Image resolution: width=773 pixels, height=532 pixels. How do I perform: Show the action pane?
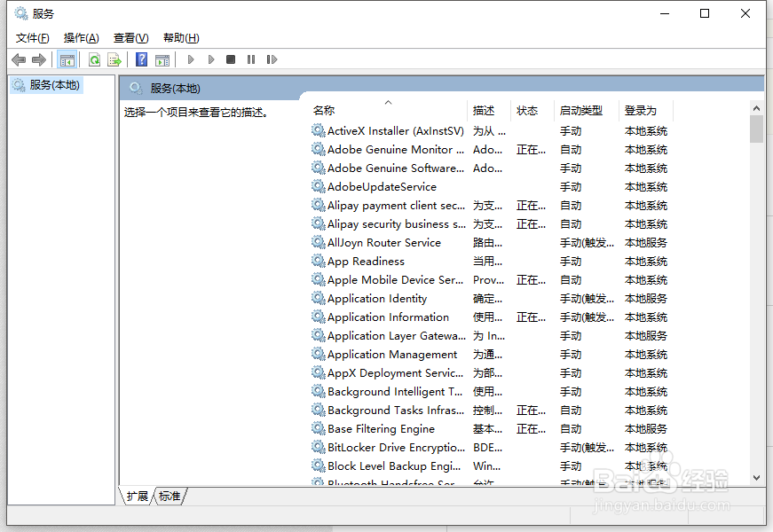tap(162, 59)
